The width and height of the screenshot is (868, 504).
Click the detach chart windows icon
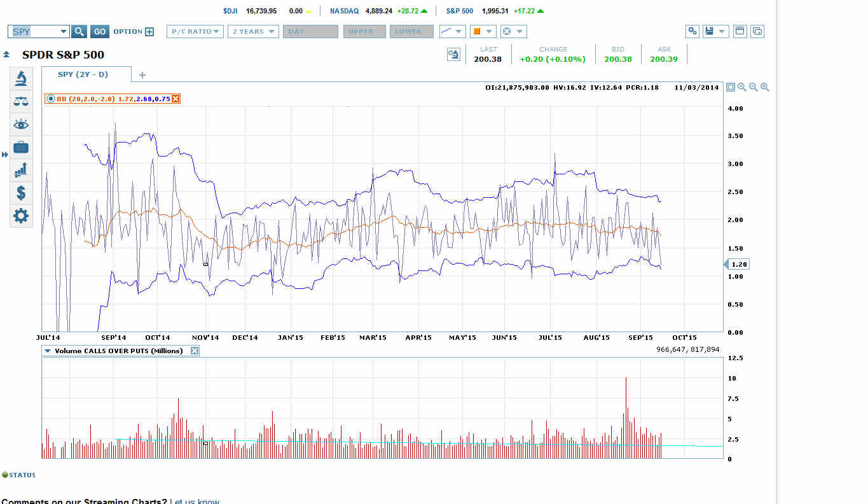pyautogui.click(x=757, y=31)
